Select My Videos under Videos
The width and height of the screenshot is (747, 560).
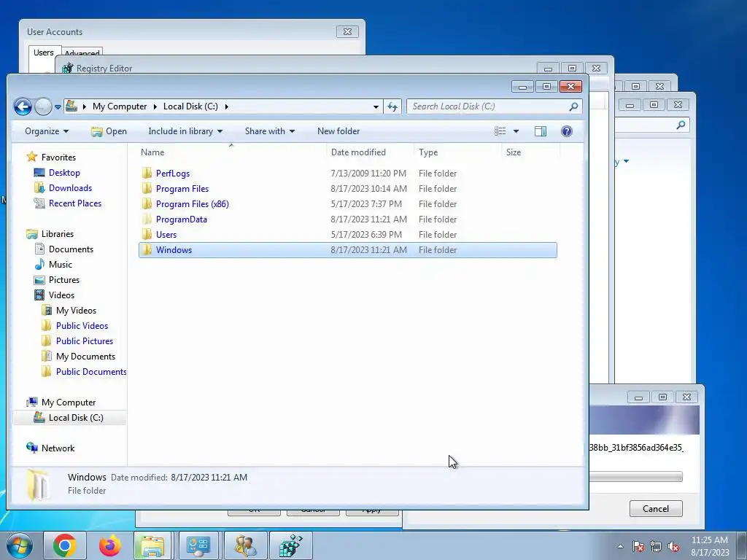(76, 311)
